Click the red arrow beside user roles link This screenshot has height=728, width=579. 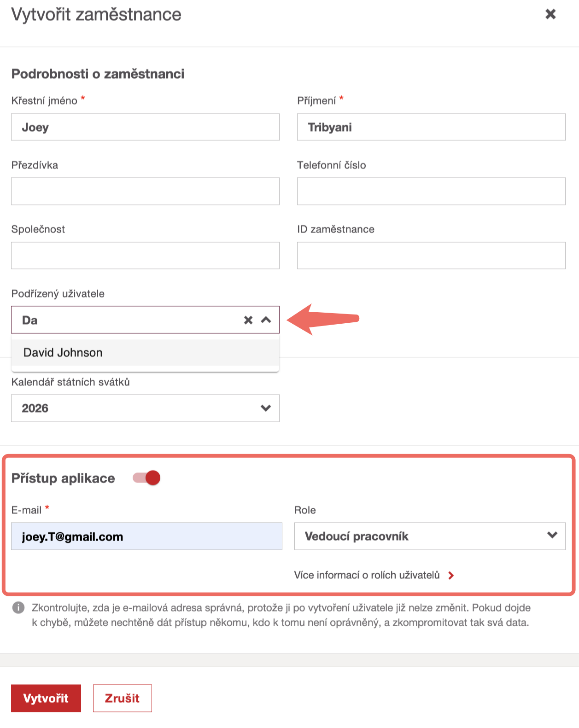[x=451, y=575]
